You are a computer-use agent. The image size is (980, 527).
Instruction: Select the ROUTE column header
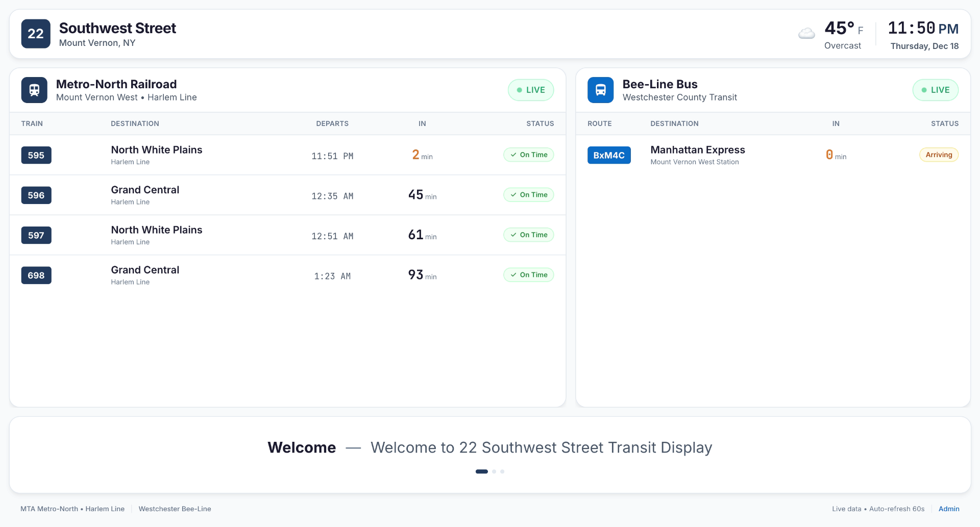pos(599,123)
